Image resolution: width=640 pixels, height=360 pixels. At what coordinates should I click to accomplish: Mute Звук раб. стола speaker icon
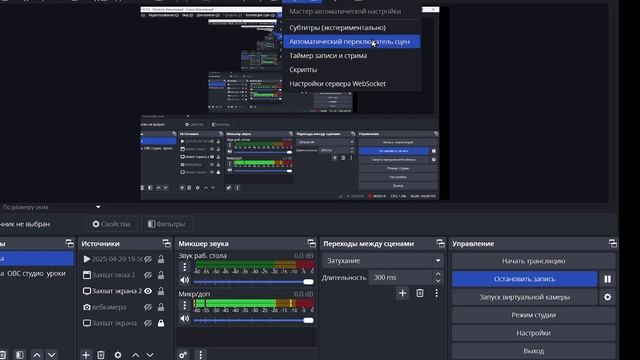(x=184, y=280)
